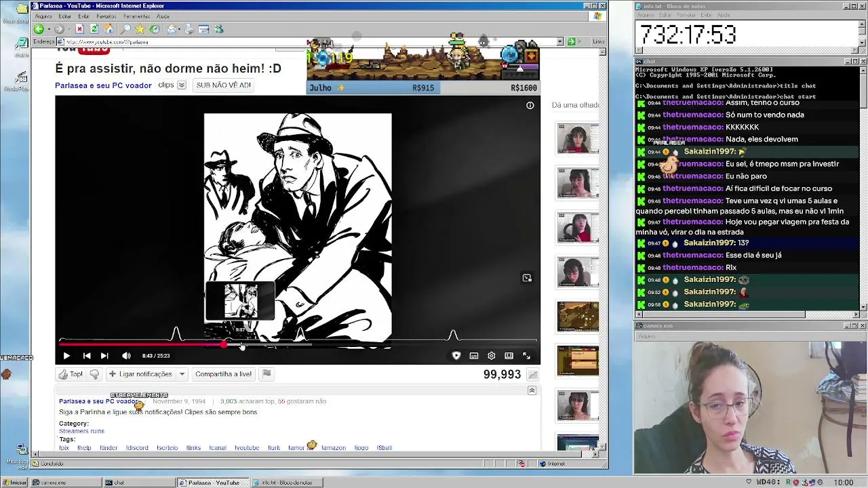Screen dimensions: 868x488
Task: Mute the video volume
Action: (126, 356)
